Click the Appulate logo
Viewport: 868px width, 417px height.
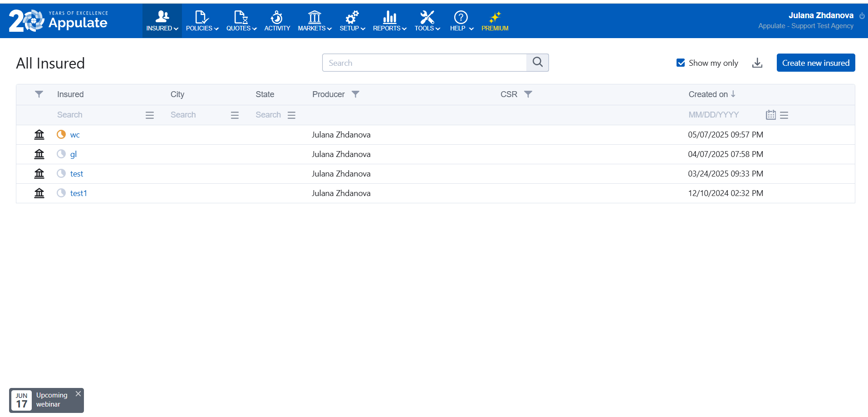[59, 21]
